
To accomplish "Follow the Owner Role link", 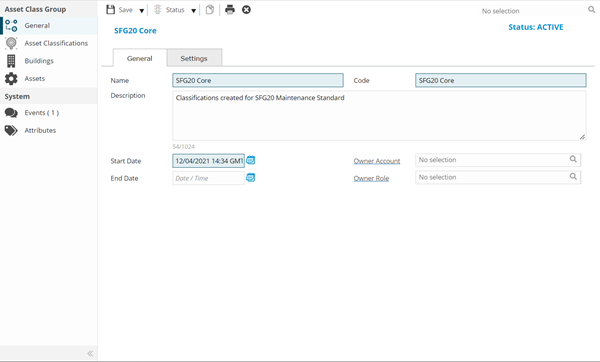I will click(371, 178).
